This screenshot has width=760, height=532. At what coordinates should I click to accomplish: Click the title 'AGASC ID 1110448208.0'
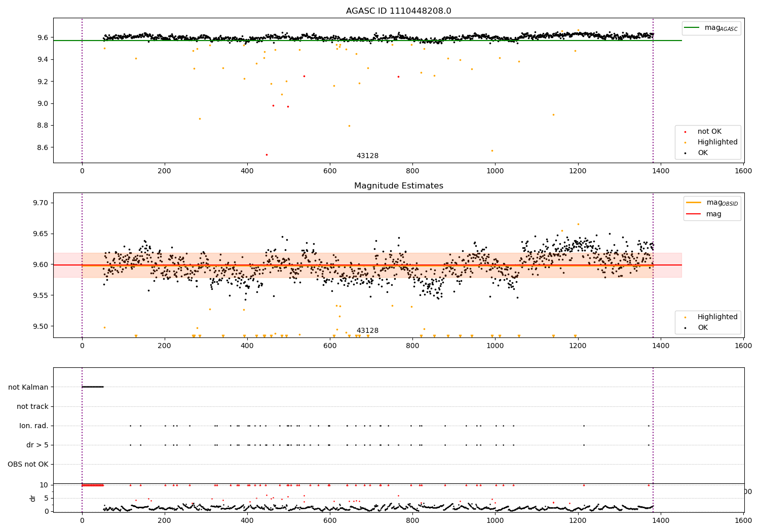(x=398, y=11)
